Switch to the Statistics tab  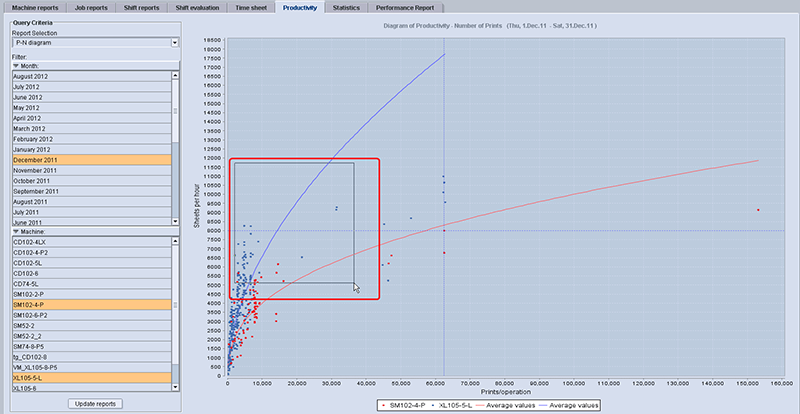pos(346,8)
